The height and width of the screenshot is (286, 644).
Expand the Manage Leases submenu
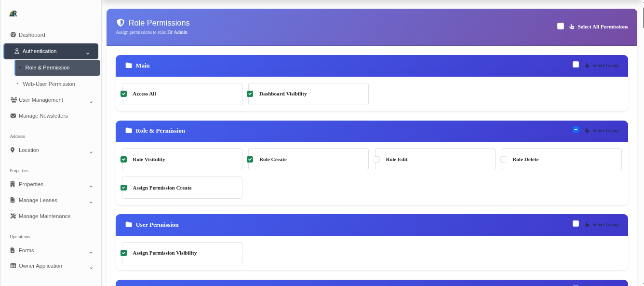click(91, 202)
